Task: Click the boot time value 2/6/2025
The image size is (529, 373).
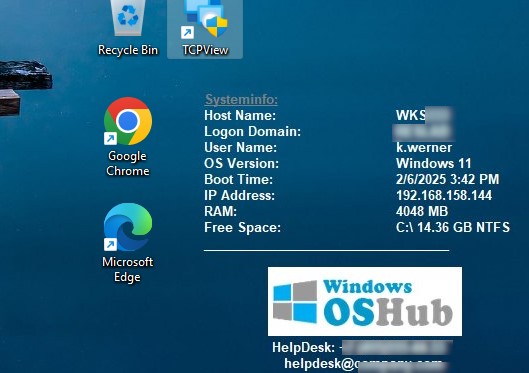Action: (447, 179)
